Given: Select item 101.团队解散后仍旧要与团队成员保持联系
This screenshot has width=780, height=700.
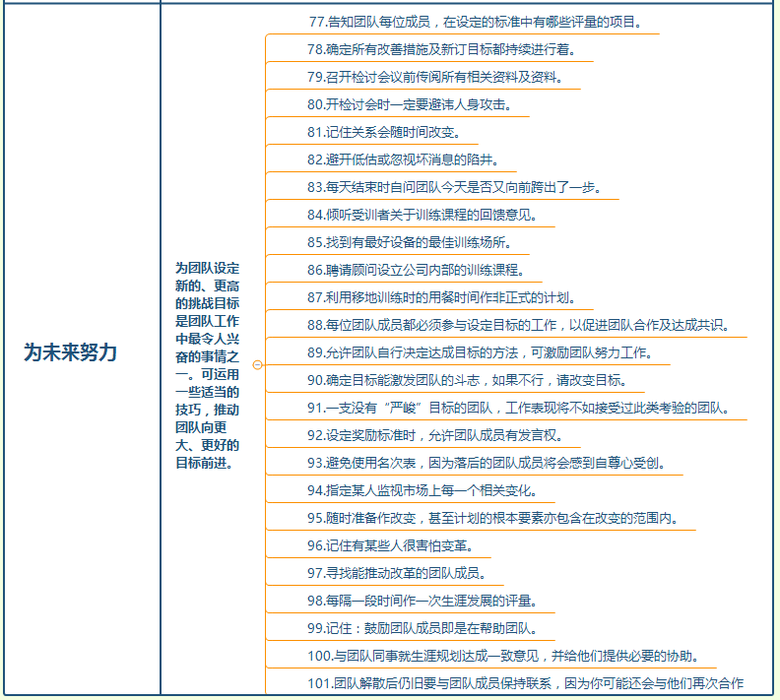Looking at the screenshot, I should click(x=525, y=683).
